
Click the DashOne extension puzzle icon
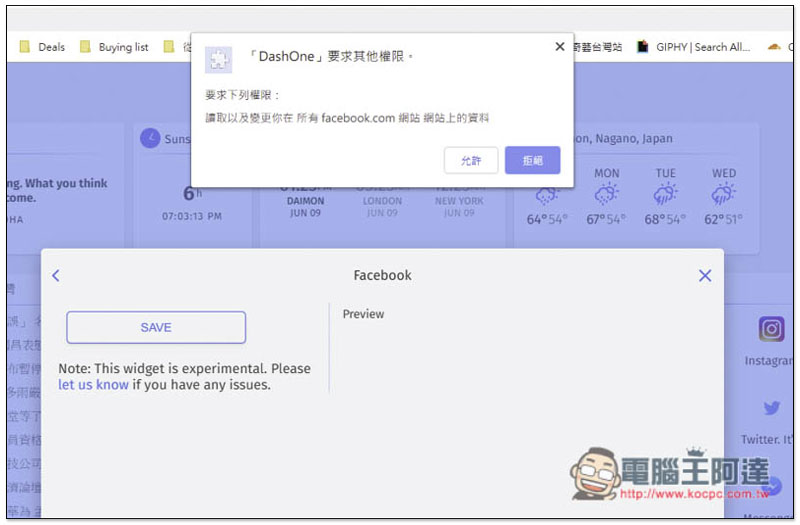(218, 60)
